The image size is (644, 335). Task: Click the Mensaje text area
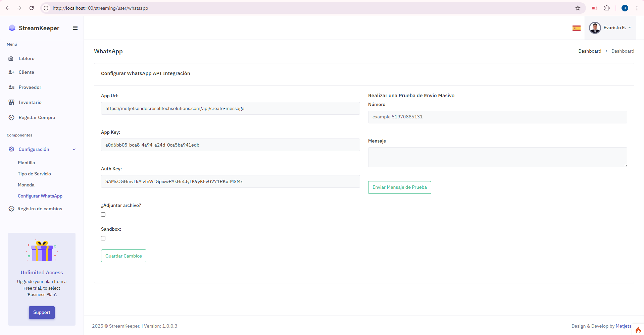coord(497,157)
